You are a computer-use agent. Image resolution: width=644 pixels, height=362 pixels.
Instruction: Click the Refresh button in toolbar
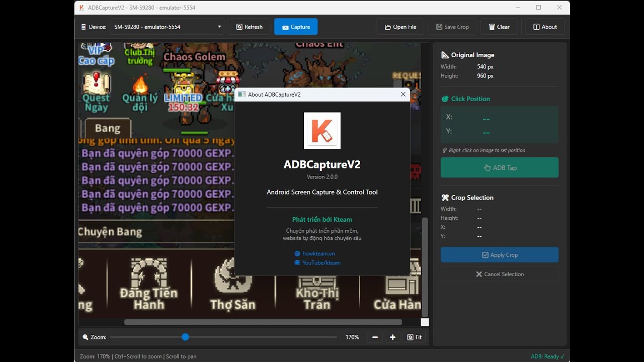click(249, 27)
